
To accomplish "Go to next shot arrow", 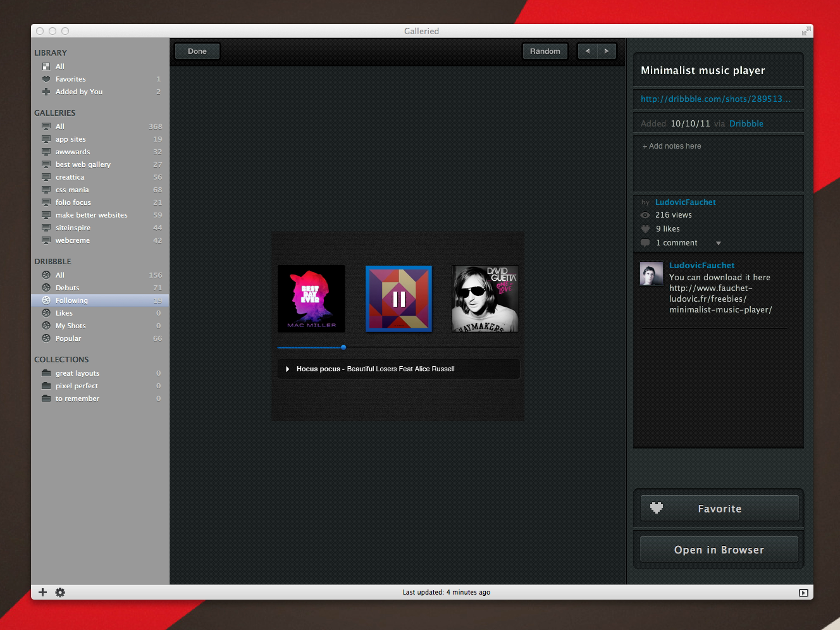I will click(x=607, y=51).
